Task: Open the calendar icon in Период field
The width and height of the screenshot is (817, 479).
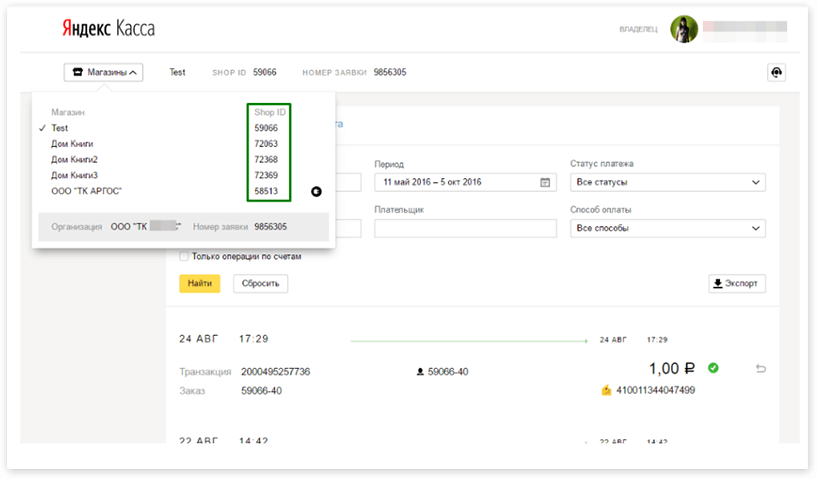Action: pos(545,183)
